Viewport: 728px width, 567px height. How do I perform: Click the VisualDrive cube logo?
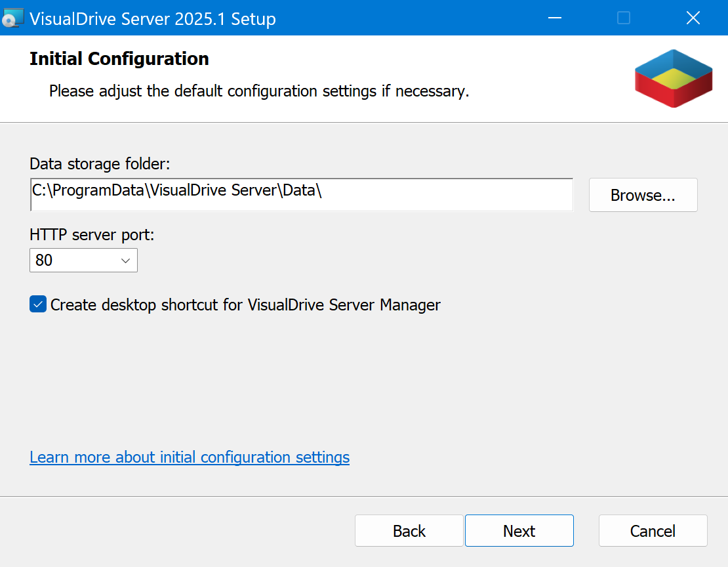(674, 78)
